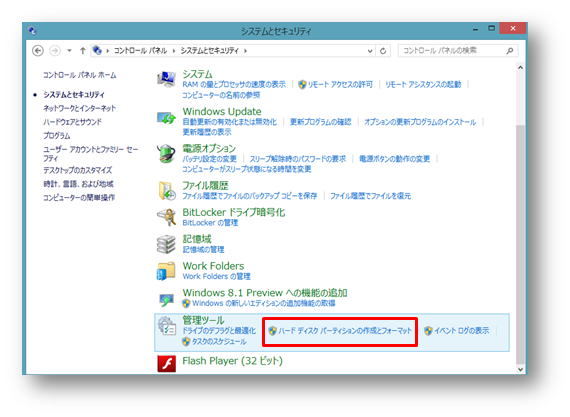The image size is (570, 417).
Task: Open the recent locations dropdown arrow
Action: pos(69,51)
